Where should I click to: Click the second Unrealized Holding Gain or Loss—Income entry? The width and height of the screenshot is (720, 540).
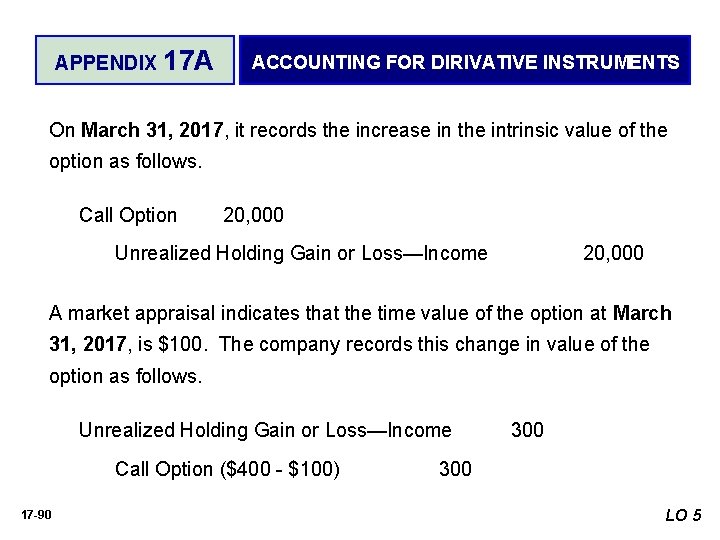tap(265, 430)
